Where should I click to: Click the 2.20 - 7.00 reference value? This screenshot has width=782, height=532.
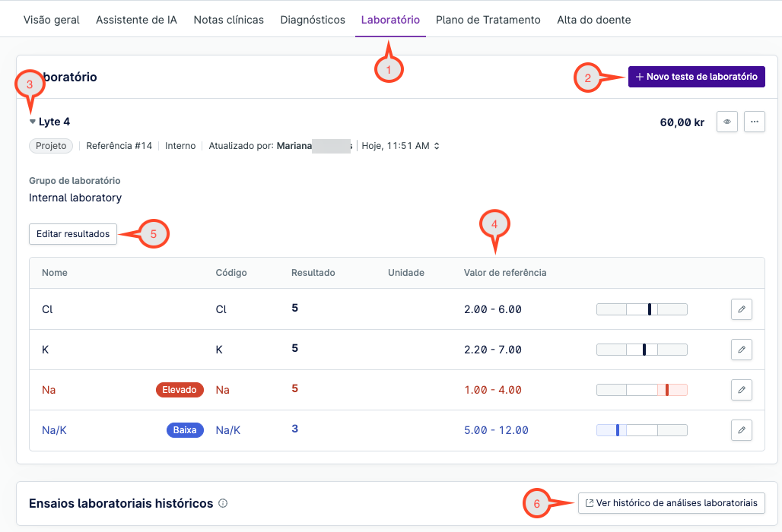(493, 350)
